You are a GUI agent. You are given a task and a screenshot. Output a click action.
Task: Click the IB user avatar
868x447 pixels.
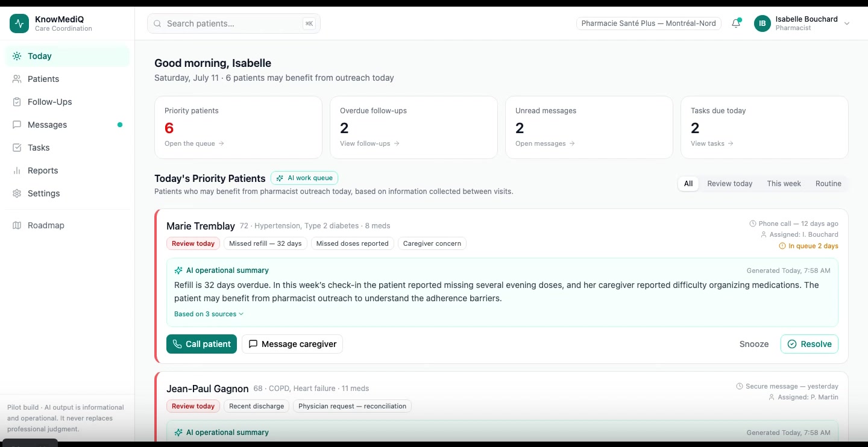coord(763,23)
